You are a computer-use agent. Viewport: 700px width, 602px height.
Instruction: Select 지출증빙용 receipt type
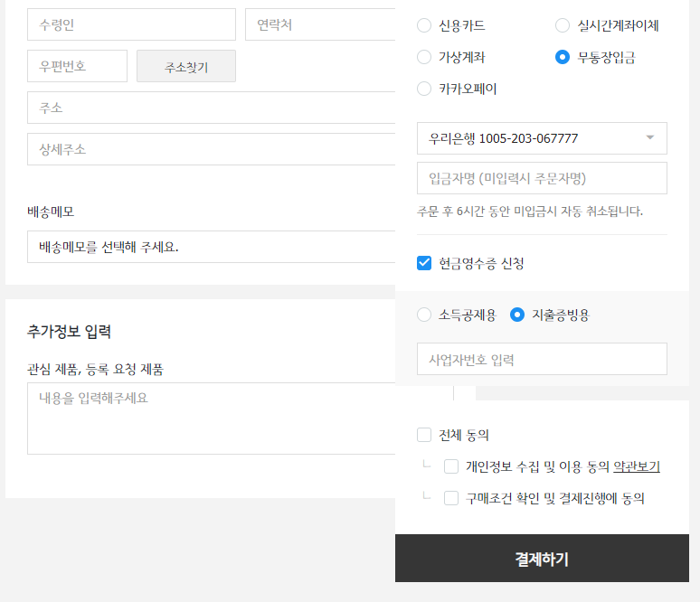[x=517, y=315]
